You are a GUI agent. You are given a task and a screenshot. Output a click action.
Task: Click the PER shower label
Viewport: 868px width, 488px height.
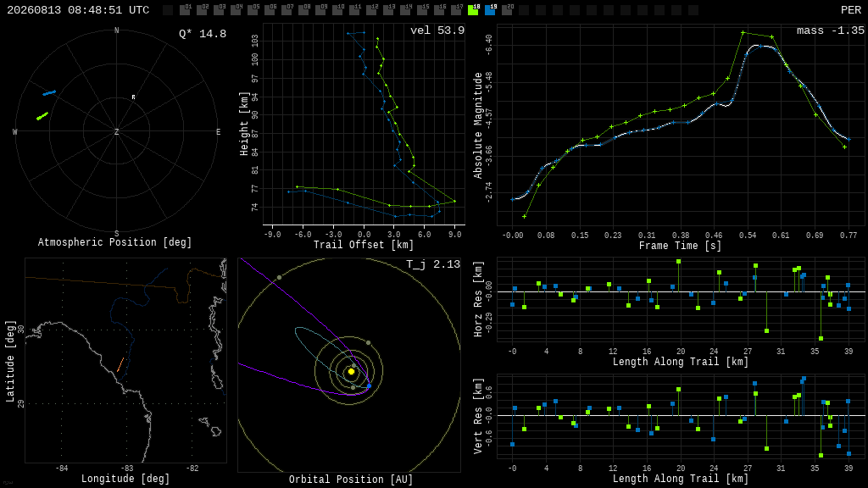click(x=851, y=10)
